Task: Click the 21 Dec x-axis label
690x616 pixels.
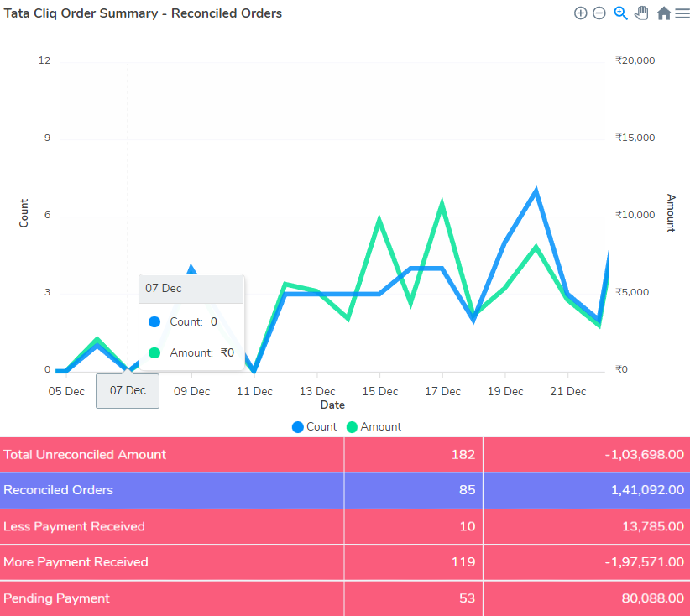Action: (x=568, y=391)
